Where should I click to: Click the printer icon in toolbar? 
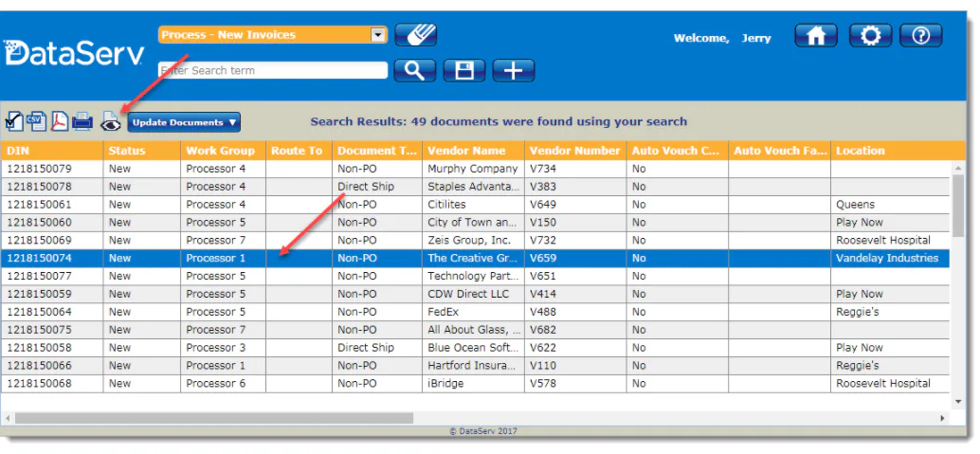coord(83,120)
